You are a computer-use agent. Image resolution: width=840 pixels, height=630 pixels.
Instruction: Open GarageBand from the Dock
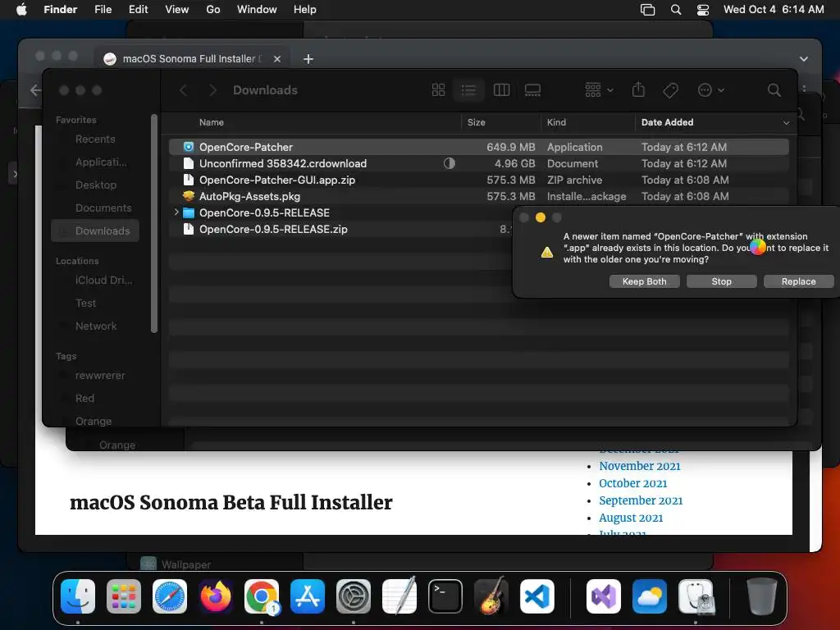click(491, 596)
